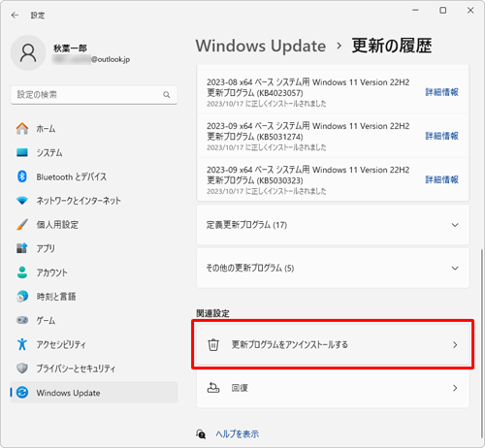Select the 個人用設定 paintbrush icon
The image size is (485, 448).
[x=22, y=224]
